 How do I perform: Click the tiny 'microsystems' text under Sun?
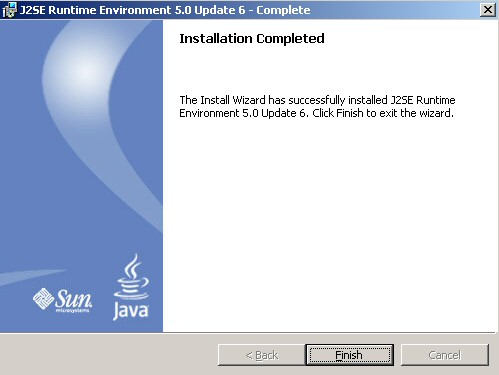73,311
